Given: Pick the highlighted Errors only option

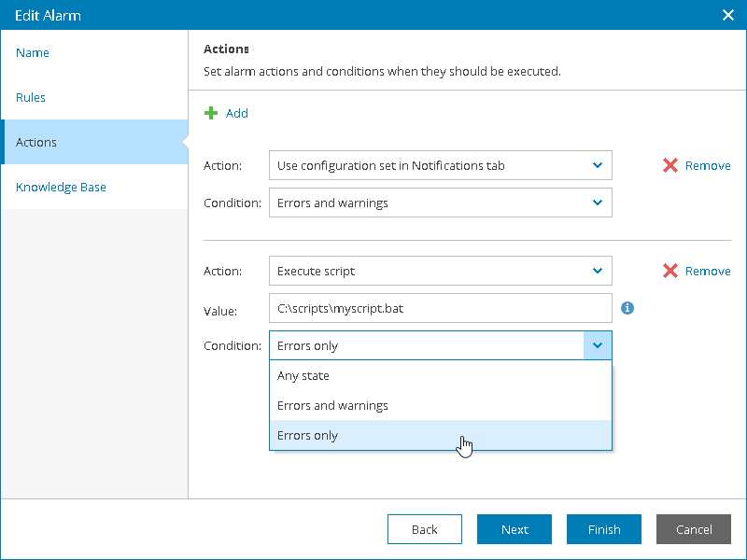Looking at the screenshot, I should pyautogui.click(x=308, y=436).
